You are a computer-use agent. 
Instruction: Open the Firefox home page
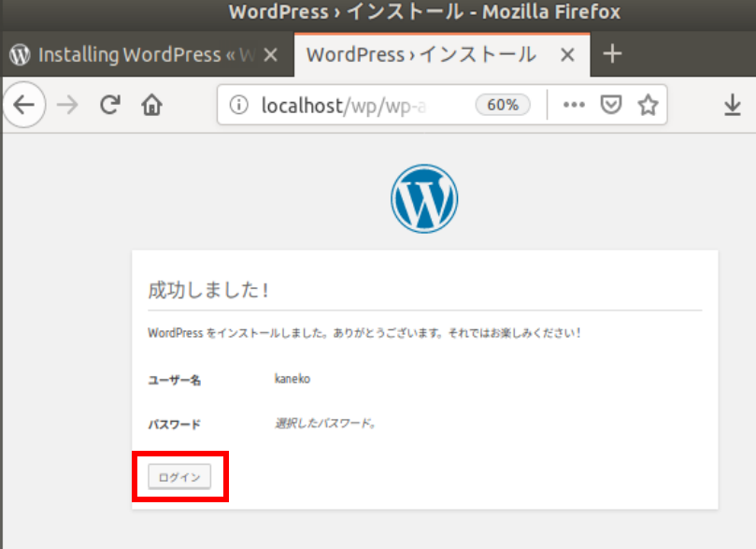[x=152, y=105]
